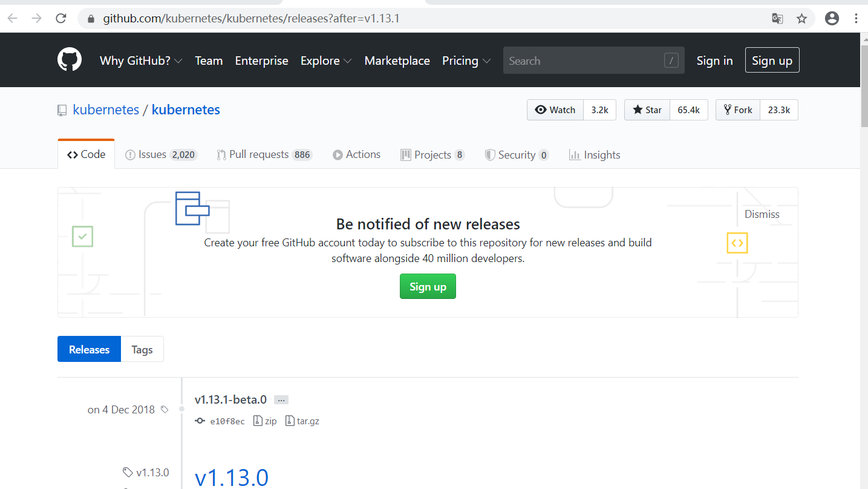
Task: Open the v1.13.1-beta.0 release link
Action: click(x=230, y=399)
